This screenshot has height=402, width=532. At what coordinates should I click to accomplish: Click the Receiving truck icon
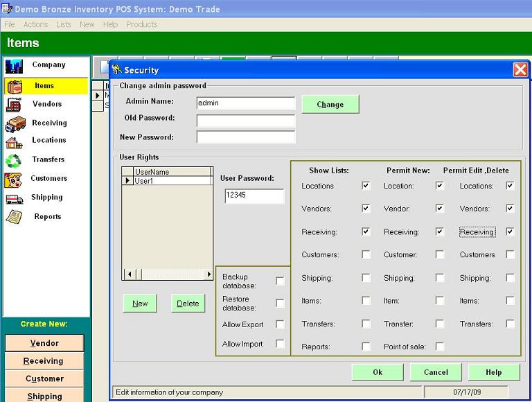pyautogui.click(x=15, y=124)
